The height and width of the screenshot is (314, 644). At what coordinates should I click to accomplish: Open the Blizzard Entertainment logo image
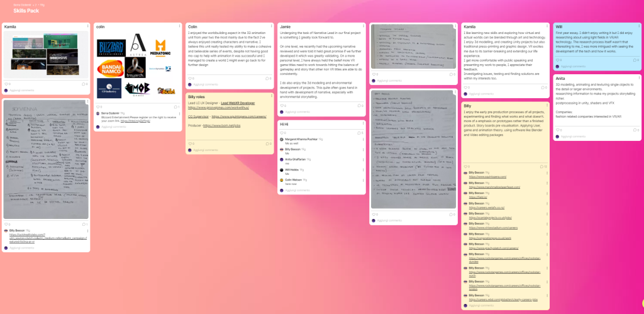(111, 48)
